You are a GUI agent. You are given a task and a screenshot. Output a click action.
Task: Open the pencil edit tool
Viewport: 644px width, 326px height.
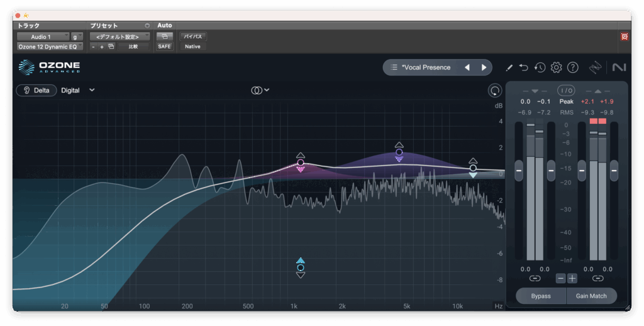(x=509, y=67)
